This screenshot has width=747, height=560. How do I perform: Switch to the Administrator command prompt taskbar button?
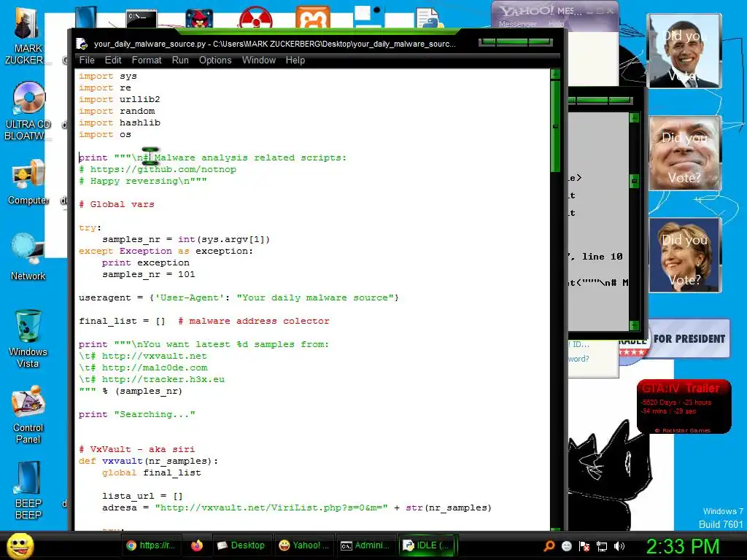366,545
